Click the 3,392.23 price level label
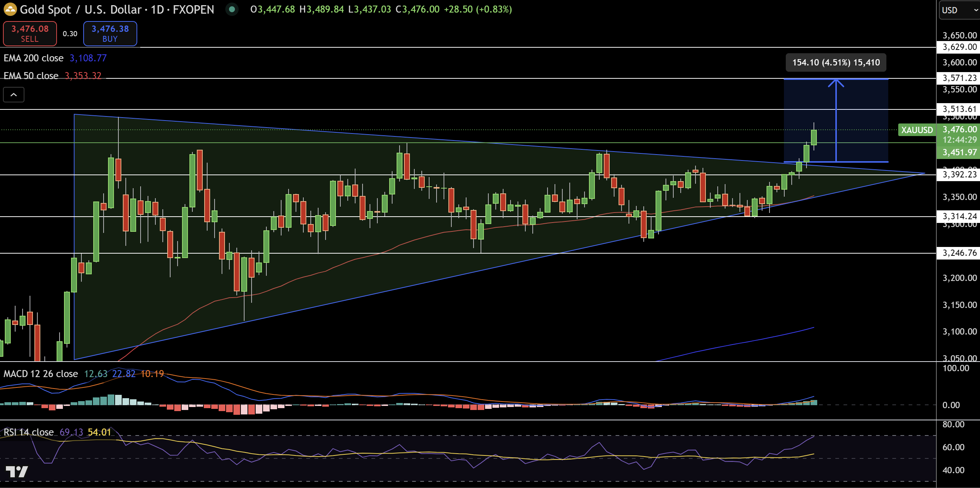980x488 pixels. [x=959, y=174]
